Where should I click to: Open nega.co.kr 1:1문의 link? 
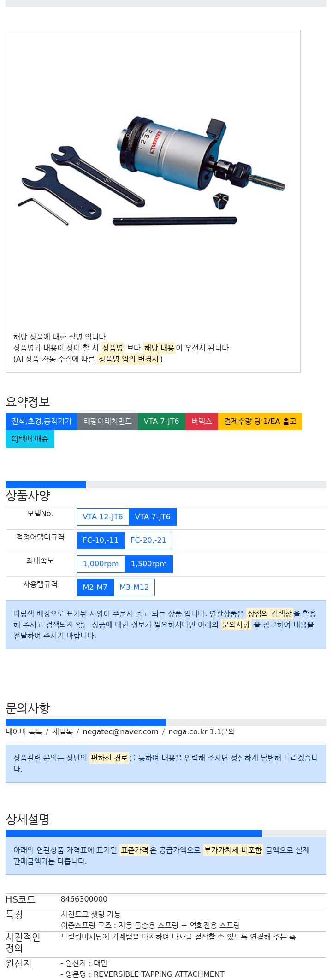tap(202, 732)
